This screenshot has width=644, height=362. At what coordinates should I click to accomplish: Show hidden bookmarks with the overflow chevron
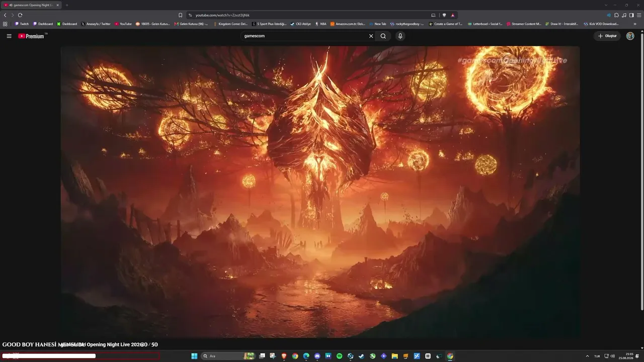click(x=635, y=24)
